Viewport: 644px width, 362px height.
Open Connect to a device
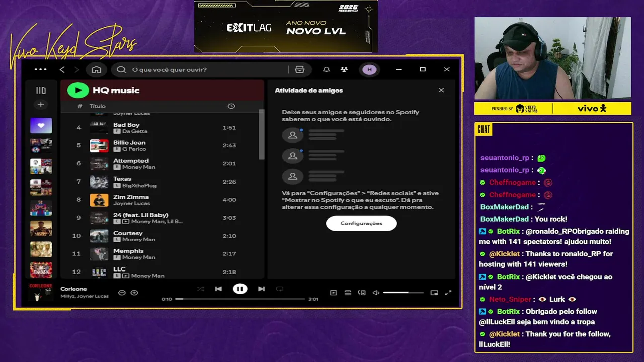pyautogui.click(x=362, y=293)
